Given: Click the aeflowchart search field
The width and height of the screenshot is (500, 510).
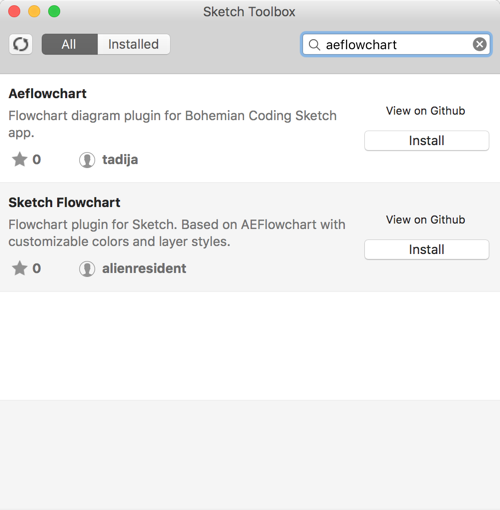Looking at the screenshot, I should [x=396, y=44].
